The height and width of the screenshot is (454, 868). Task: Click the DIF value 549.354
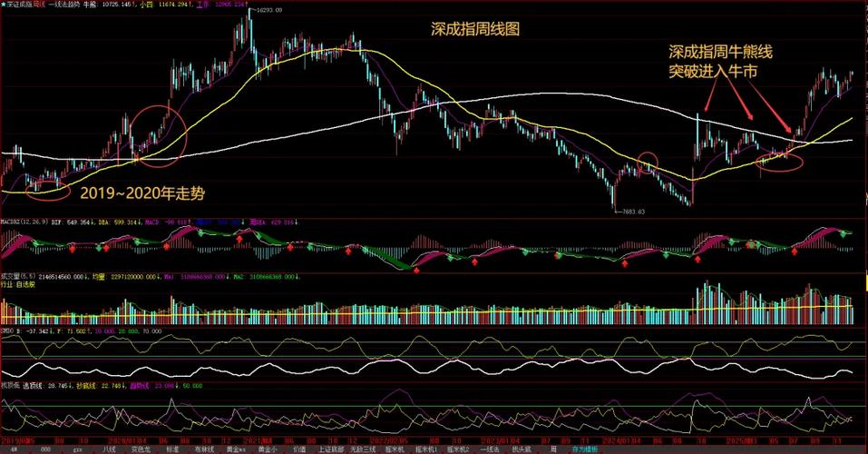79,222
